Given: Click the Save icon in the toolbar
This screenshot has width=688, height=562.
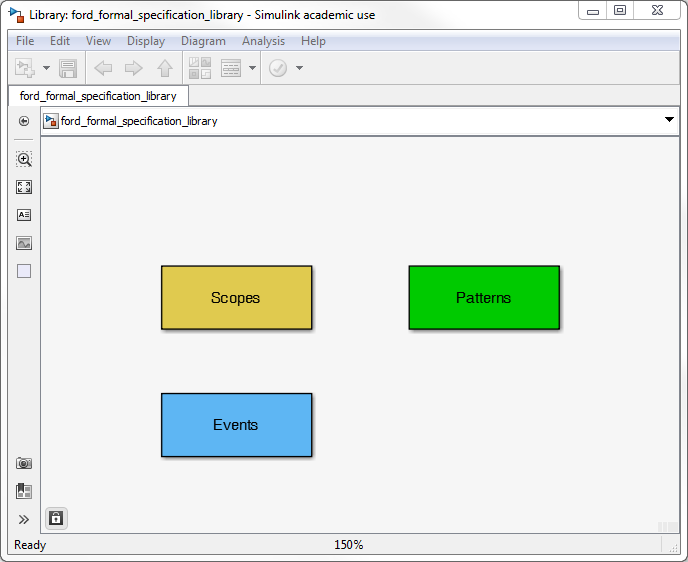Looking at the screenshot, I should [68, 68].
